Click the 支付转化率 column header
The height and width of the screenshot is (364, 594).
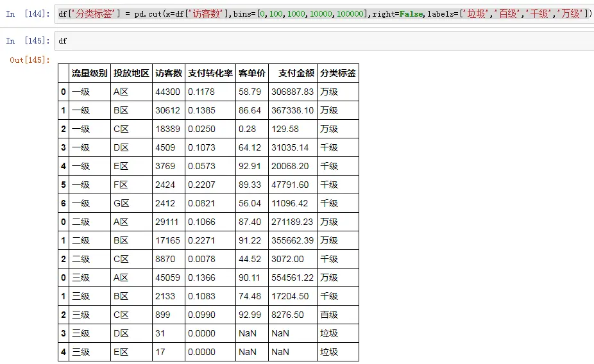coord(210,73)
